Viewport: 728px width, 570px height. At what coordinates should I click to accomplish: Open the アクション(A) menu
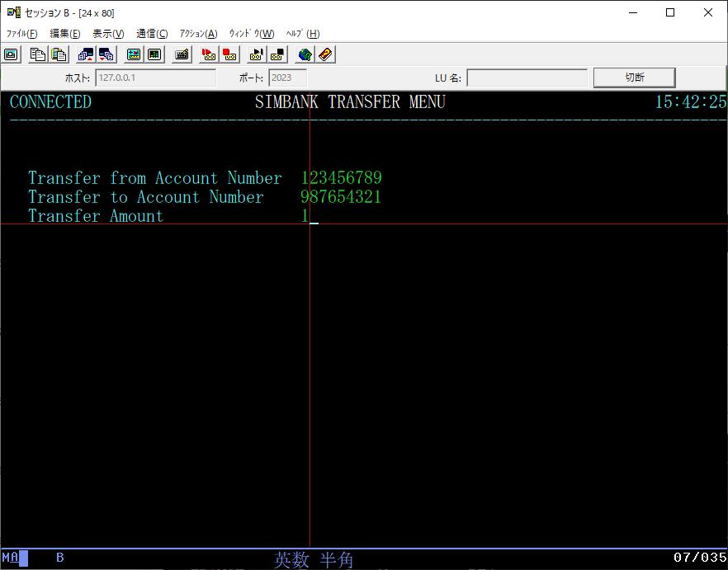198,34
